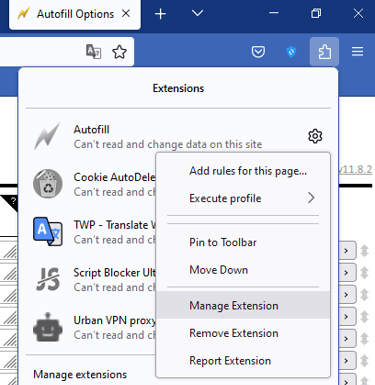The height and width of the screenshot is (385, 375).
Task: Close the Autofill Options tab
Action: click(x=126, y=14)
